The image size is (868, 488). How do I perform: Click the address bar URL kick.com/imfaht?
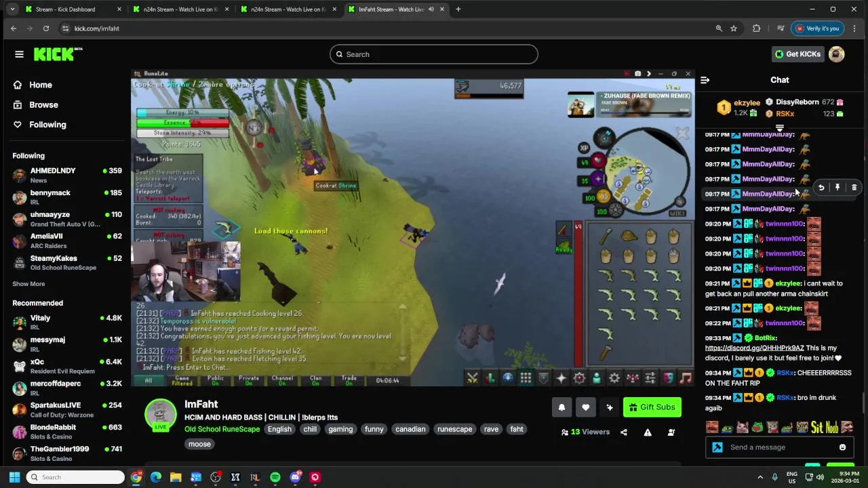pyautogui.click(x=96, y=28)
